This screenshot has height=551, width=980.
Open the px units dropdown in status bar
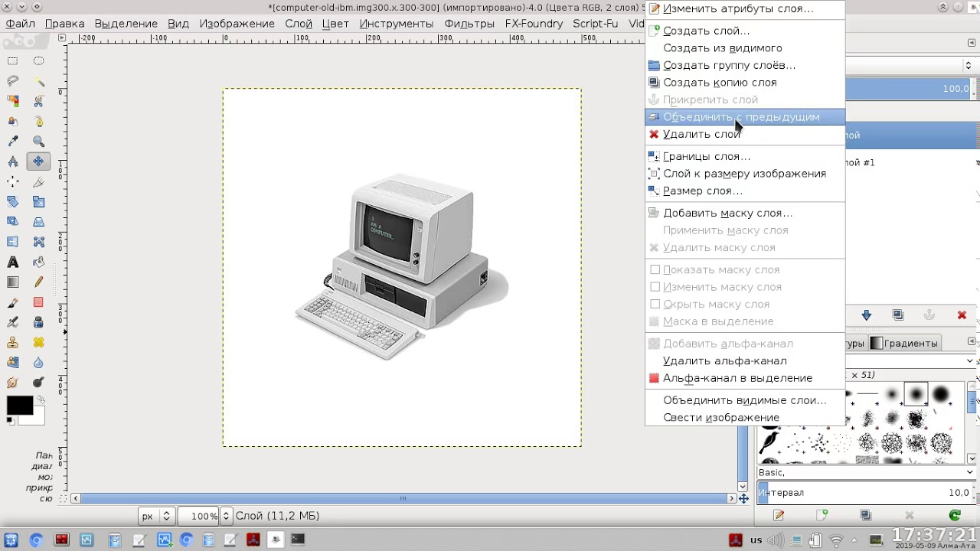click(x=157, y=516)
